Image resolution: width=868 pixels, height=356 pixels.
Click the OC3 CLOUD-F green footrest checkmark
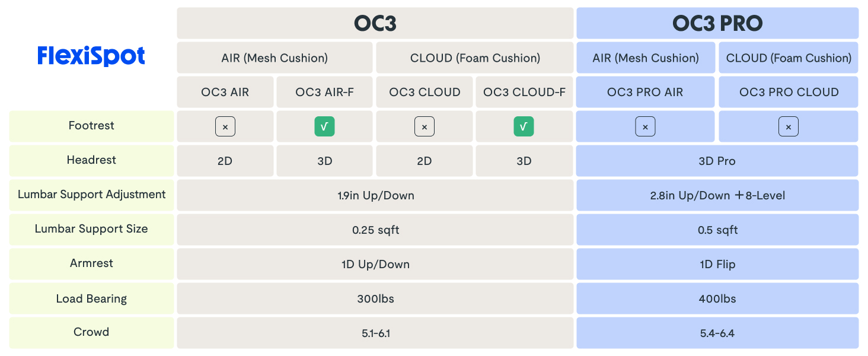524,126
